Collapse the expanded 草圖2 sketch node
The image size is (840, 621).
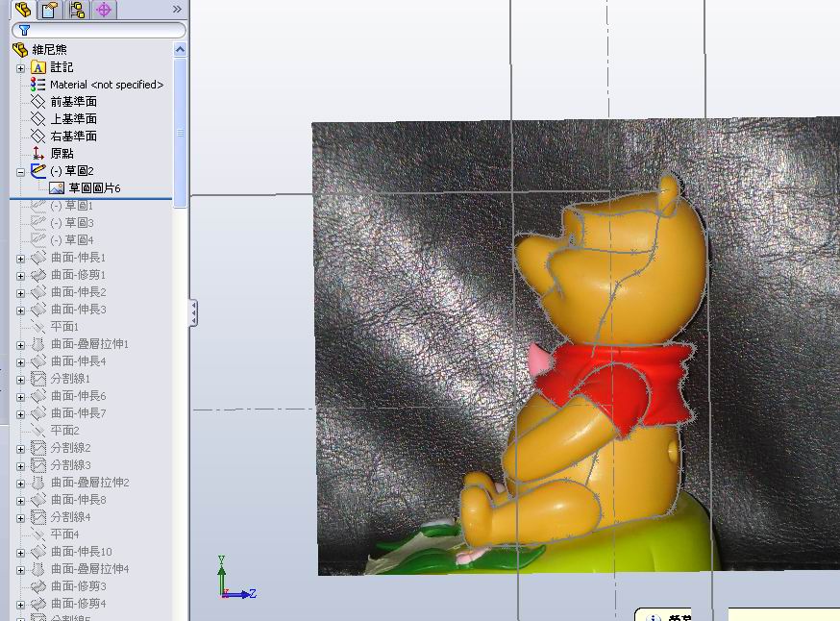(21, 171)
